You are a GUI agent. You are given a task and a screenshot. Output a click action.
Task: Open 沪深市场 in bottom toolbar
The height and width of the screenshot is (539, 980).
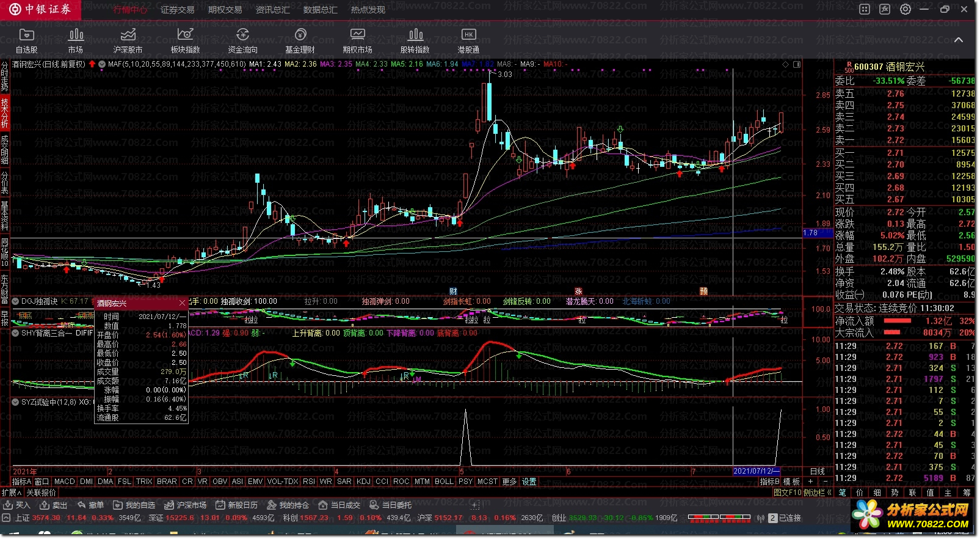point(186,505)
